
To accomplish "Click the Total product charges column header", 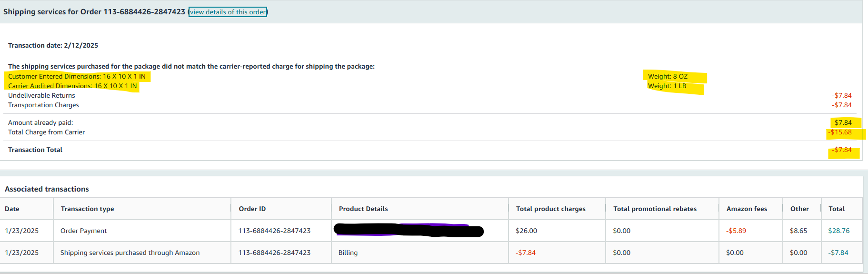I will (x=550, y=209).
